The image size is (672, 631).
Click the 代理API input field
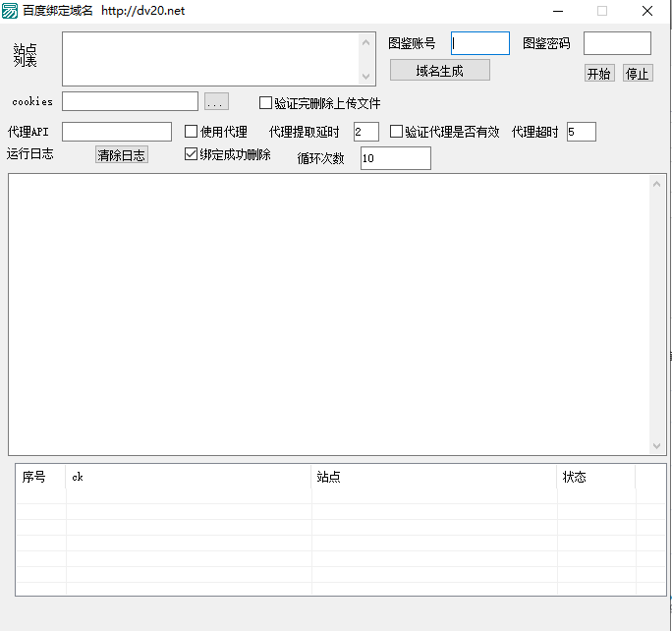pyautogui.click(x=117, y=132)
